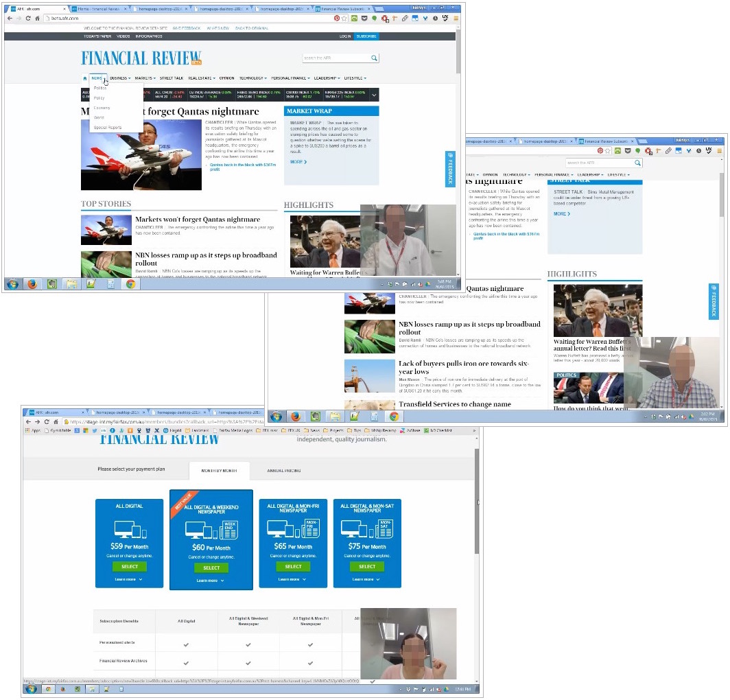Open PERSONAL FINANCE dropdown in top-left window
Image resolution: width=730 pixels, height=700 pixels.
(290, 78)
